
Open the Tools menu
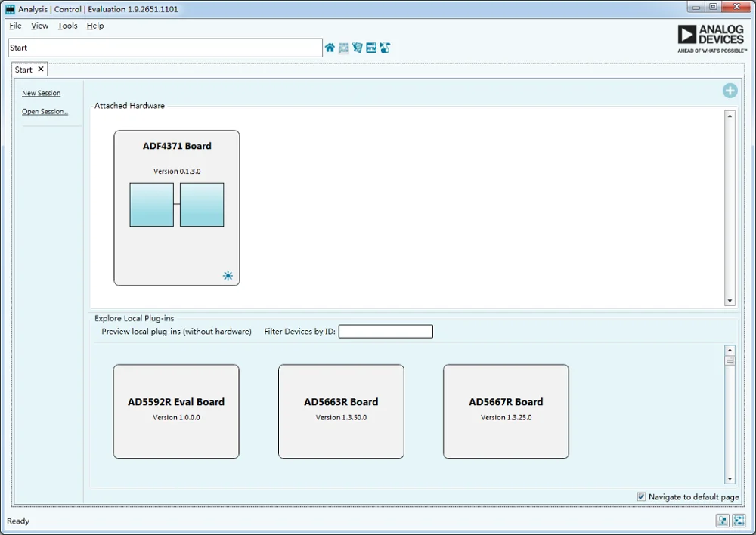[x=67, y=26]
